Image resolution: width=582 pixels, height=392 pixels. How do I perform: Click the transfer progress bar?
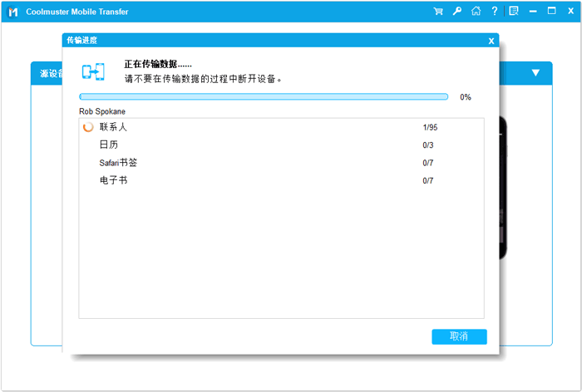[264, 97]
